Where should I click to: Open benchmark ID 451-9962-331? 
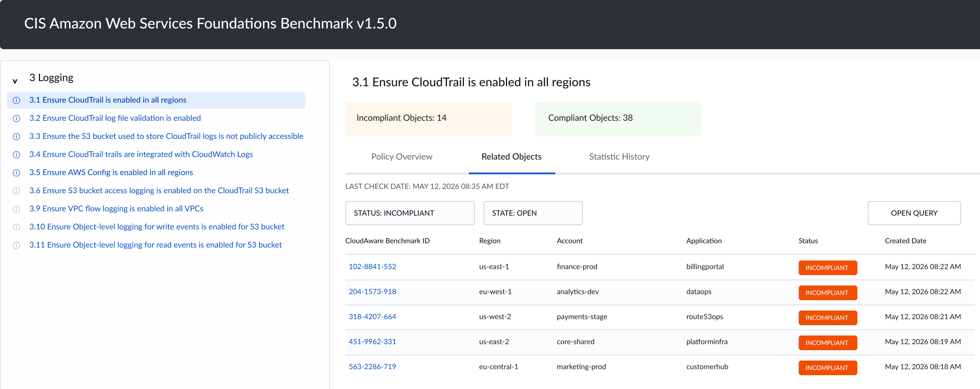[372, 342]
